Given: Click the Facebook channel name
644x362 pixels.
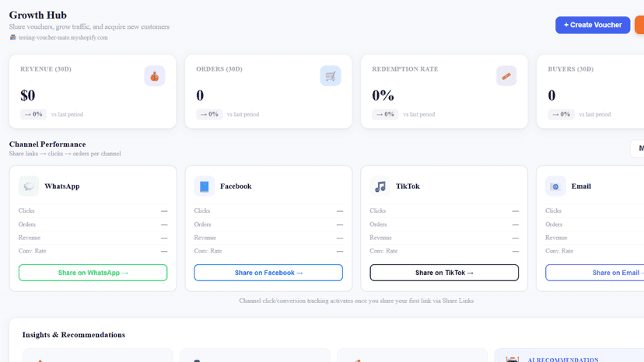Looking at the screenshot, I should (x=236, y=186).
